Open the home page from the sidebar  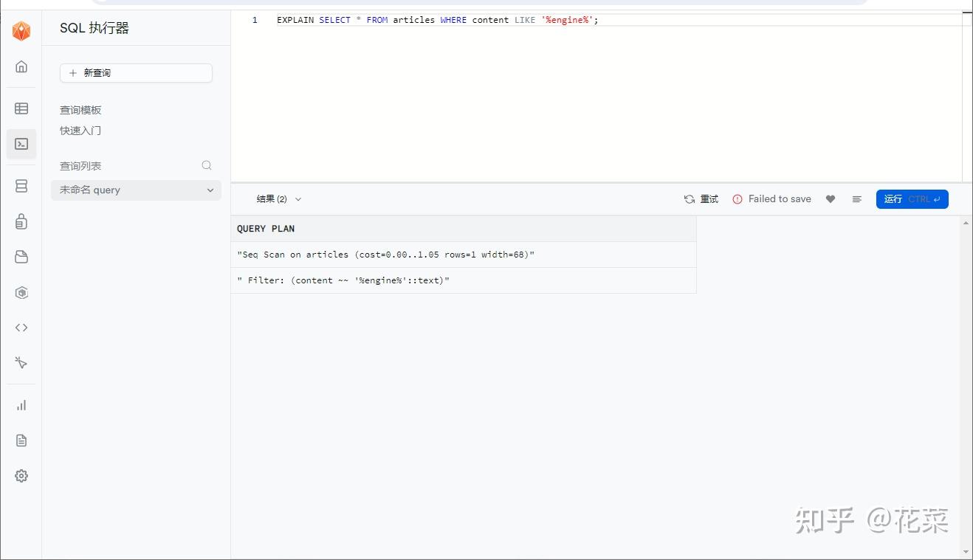(x=21, y=66)
